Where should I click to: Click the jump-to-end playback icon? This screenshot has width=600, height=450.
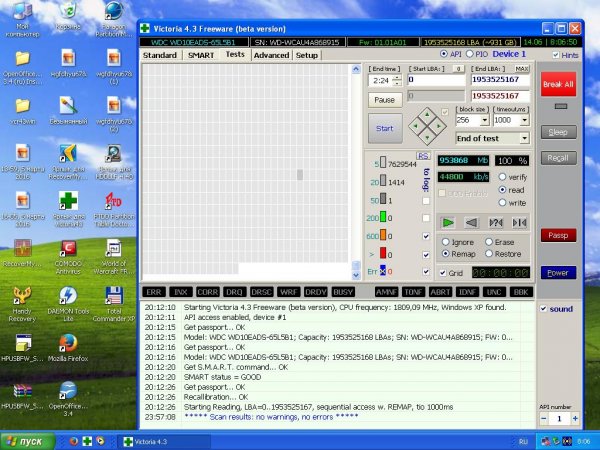(x=519, y=222)
